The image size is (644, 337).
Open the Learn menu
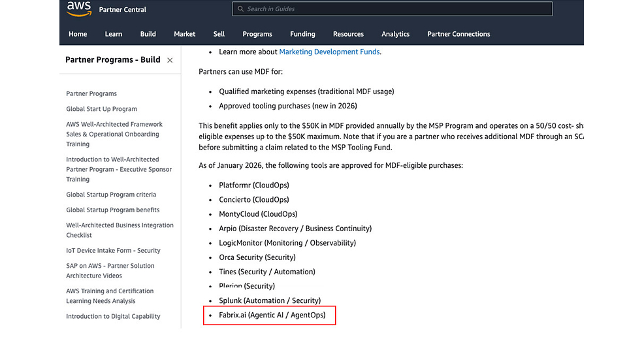[114, 34]
